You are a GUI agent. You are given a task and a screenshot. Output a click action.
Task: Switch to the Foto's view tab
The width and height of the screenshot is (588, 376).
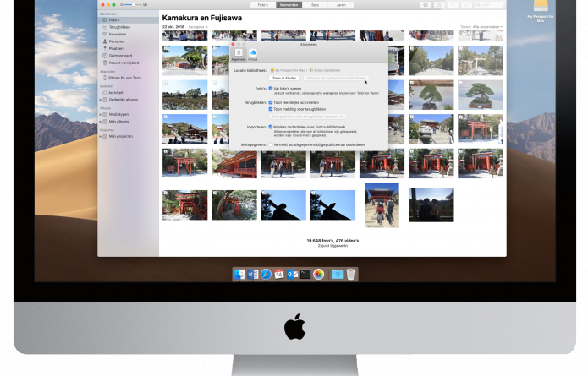(x=263, y=5)
